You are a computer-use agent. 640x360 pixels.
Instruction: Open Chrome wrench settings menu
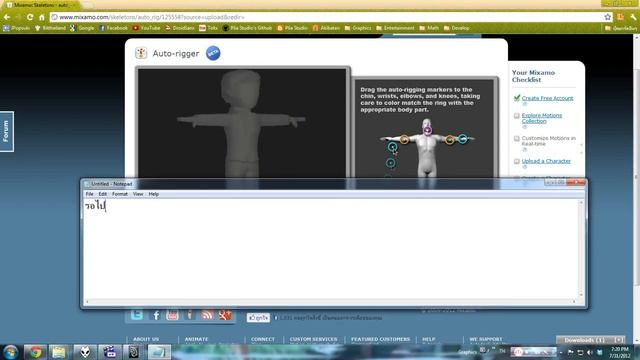point(633,17)
